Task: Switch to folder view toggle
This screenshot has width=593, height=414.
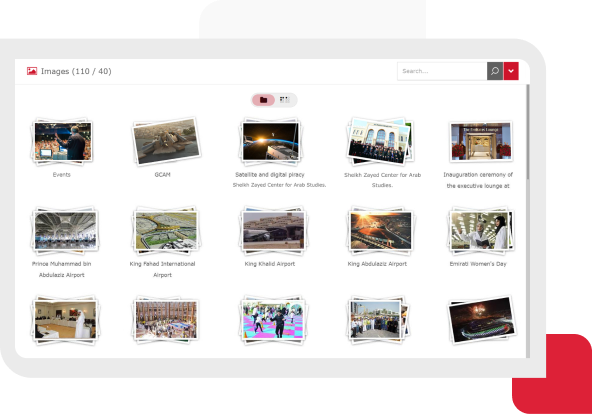Action: [x=264, y=100]
